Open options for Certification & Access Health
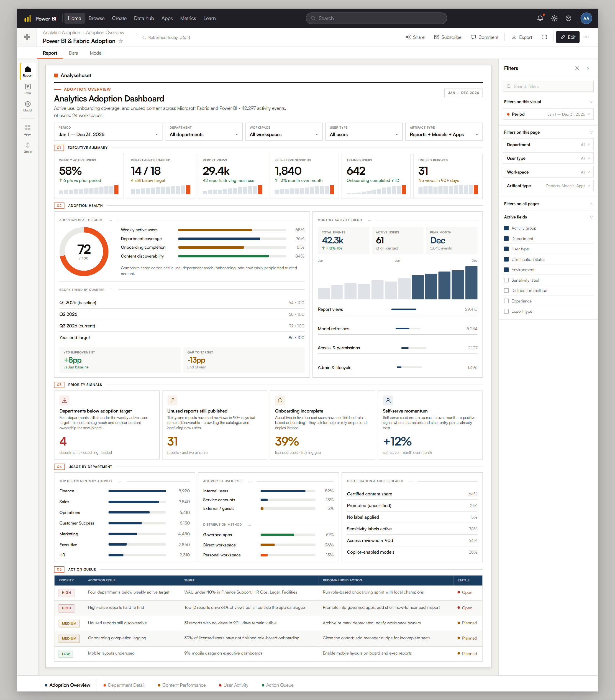Viewport: 615px width, 700px height. pyautogui.click(x=411, y=482)
